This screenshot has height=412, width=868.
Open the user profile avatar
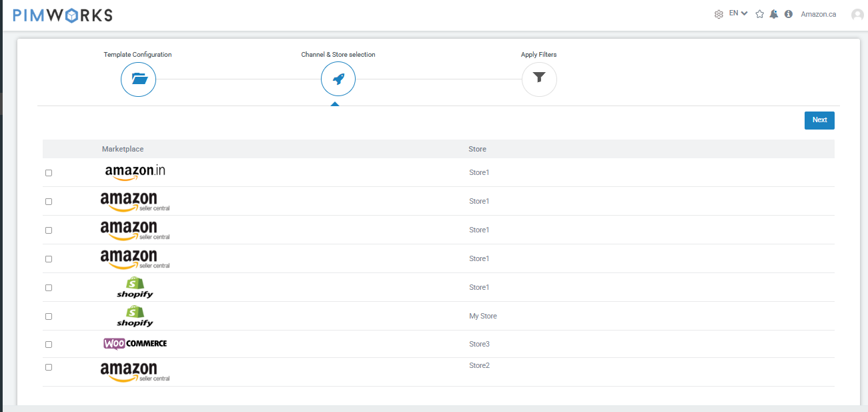pyautogui.click(x=857, y=14)
